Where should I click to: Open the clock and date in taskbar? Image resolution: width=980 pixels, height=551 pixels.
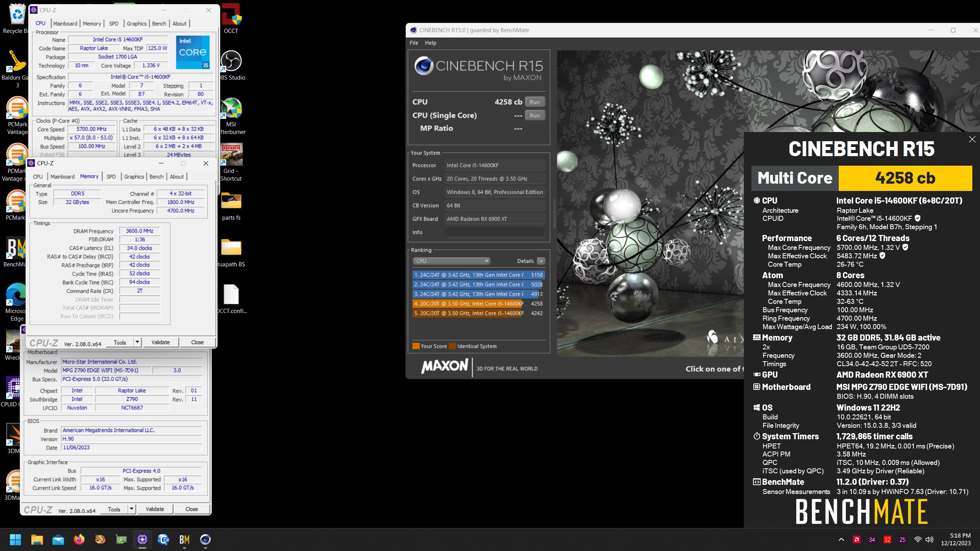(x=956, y=540)
